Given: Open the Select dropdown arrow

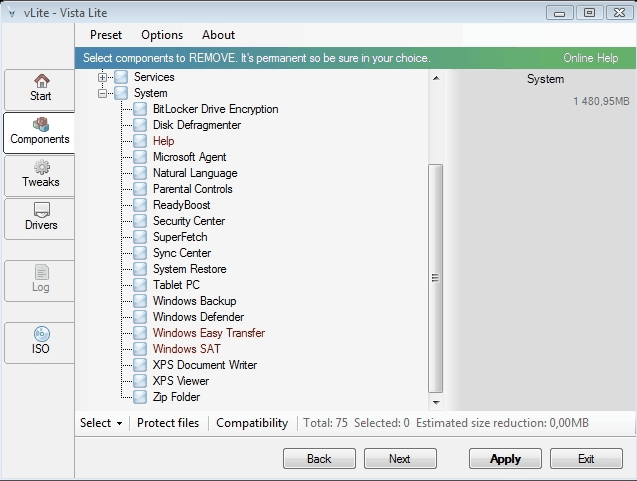Looking at the screenshot, I should click(119, 423).
